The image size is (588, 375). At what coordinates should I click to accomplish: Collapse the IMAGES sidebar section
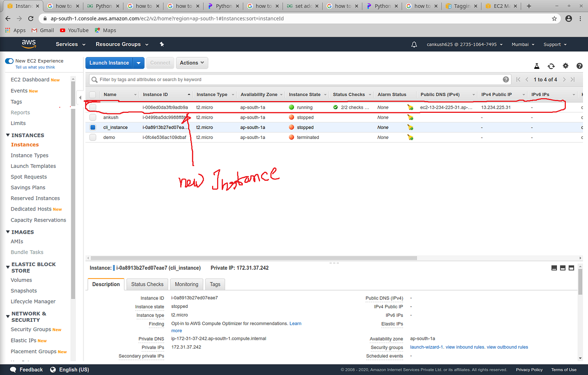pos(8,232)
